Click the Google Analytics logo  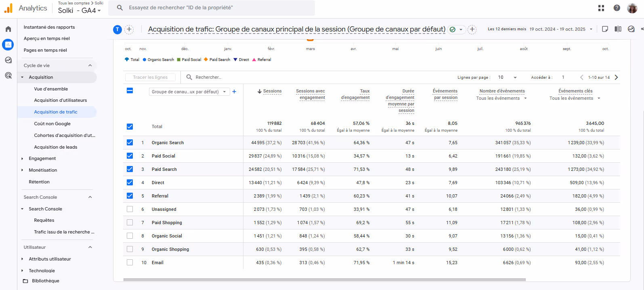click(x=8, y=8)
